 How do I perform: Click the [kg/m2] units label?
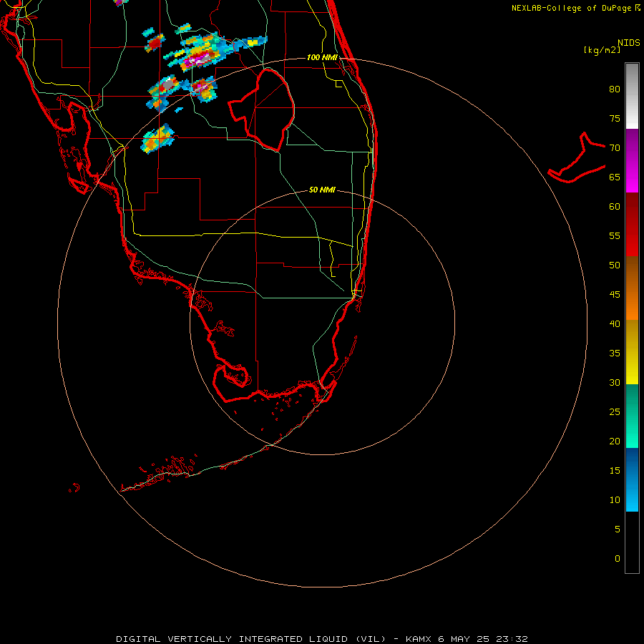602,50
